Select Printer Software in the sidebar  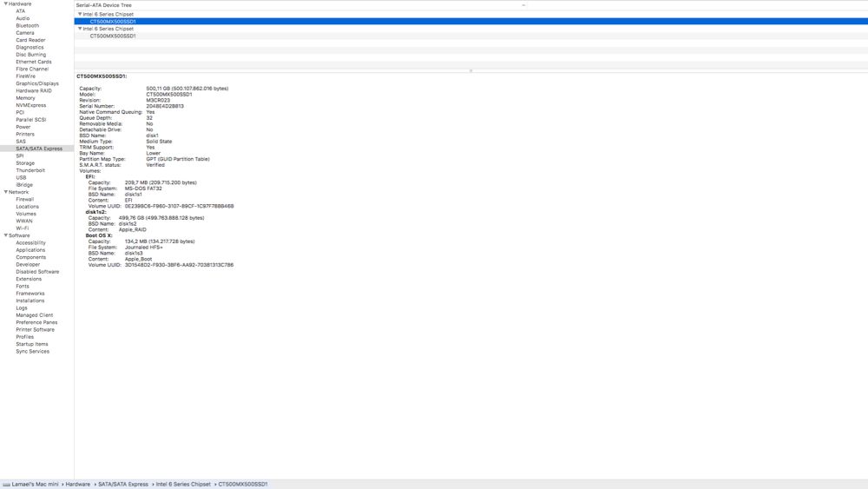pyautogui.click(x=36, y=329)
